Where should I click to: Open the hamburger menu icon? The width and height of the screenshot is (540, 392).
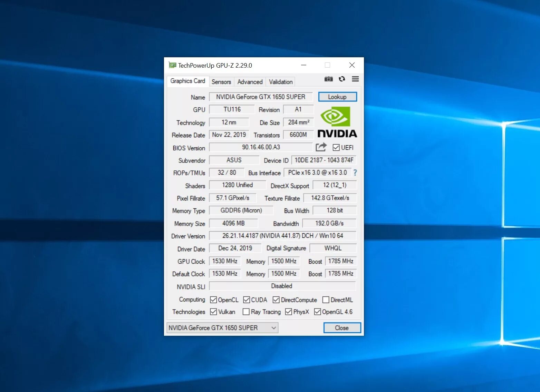tap(355, 79)
